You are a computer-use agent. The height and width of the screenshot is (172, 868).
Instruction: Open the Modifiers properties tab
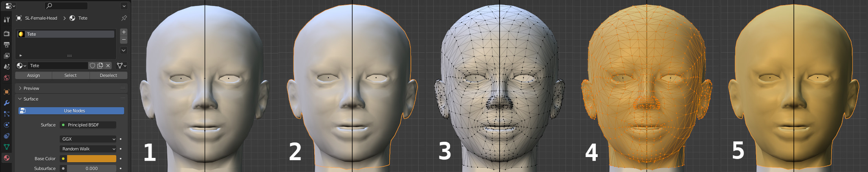pyautogui.click(x=7, y=103)
